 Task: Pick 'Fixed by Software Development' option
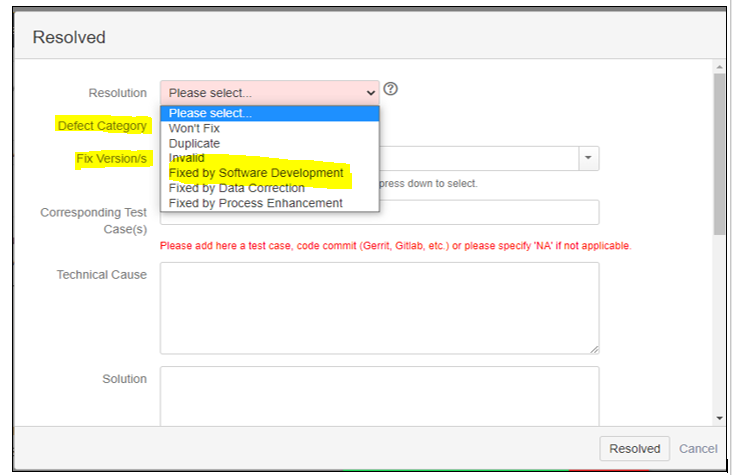(x=269, y=173)
